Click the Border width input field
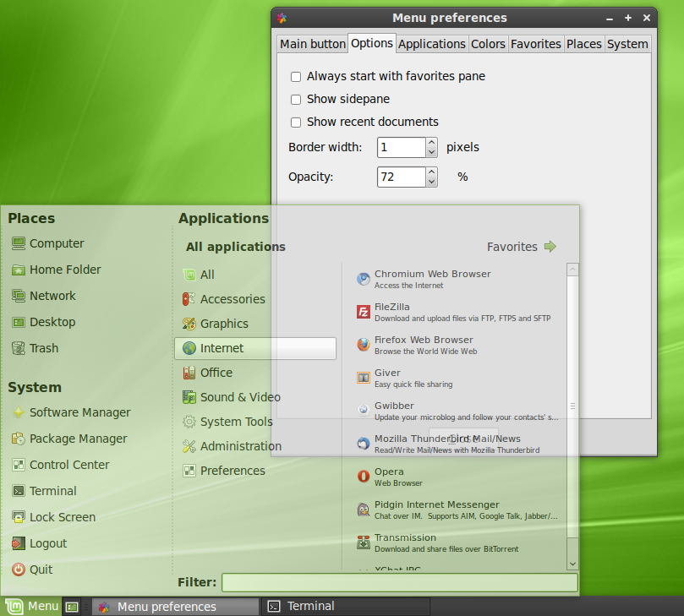 point(402,147)
